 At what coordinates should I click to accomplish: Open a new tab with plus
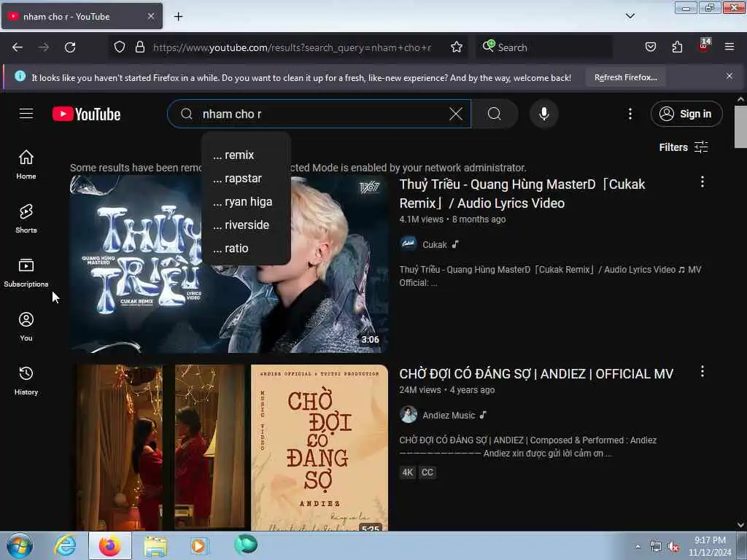[178, 17]
